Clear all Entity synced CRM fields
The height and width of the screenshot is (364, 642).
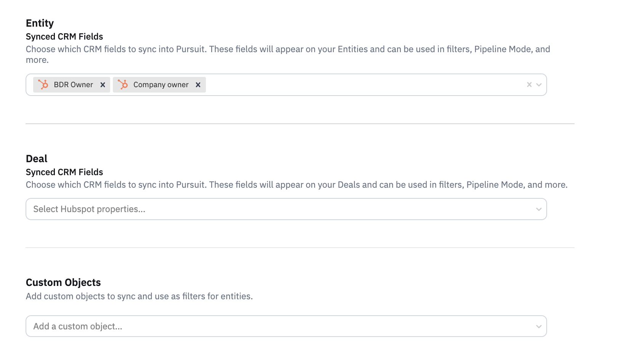(529, 85)
